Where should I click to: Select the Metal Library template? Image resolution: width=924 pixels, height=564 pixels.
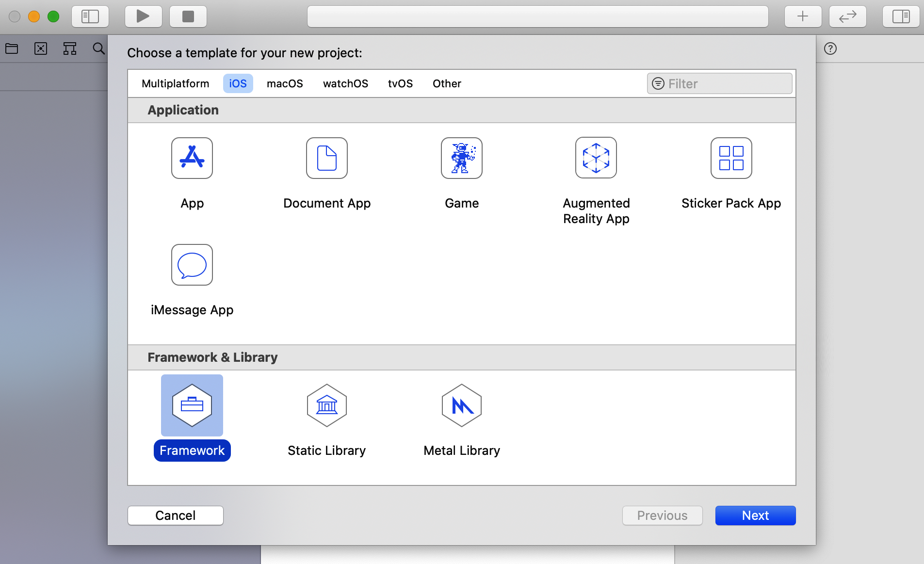461,405
